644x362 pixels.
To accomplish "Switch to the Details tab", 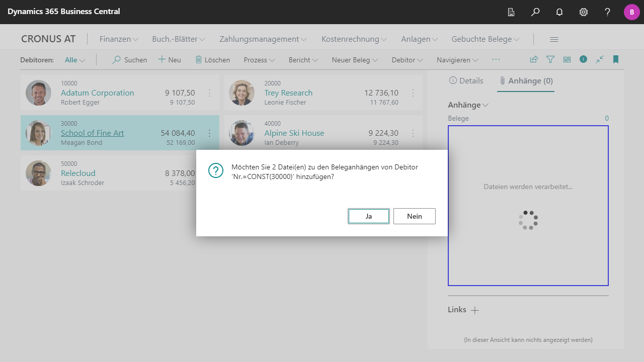I will click(466, 81).
